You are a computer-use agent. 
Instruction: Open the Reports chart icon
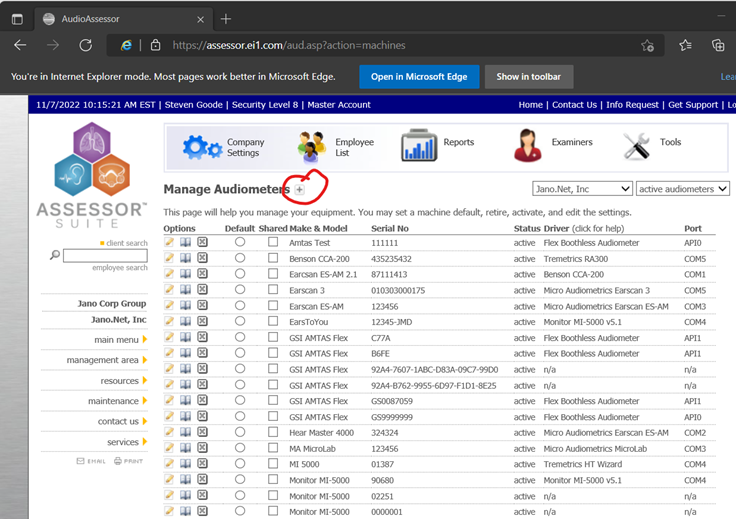point(419,145)
